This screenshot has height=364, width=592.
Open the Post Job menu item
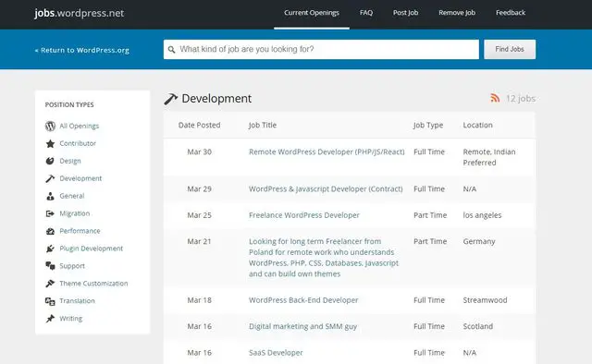click(x=405, y=13)
